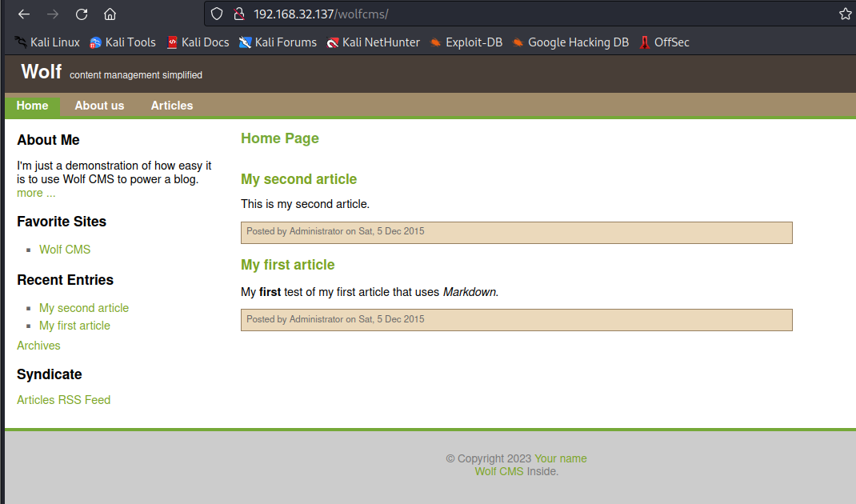The height and width of the screenshot is (504, 856).
Task: Open Wolf CMS link in Favorite Sites
Action: [x=65, y=250]
